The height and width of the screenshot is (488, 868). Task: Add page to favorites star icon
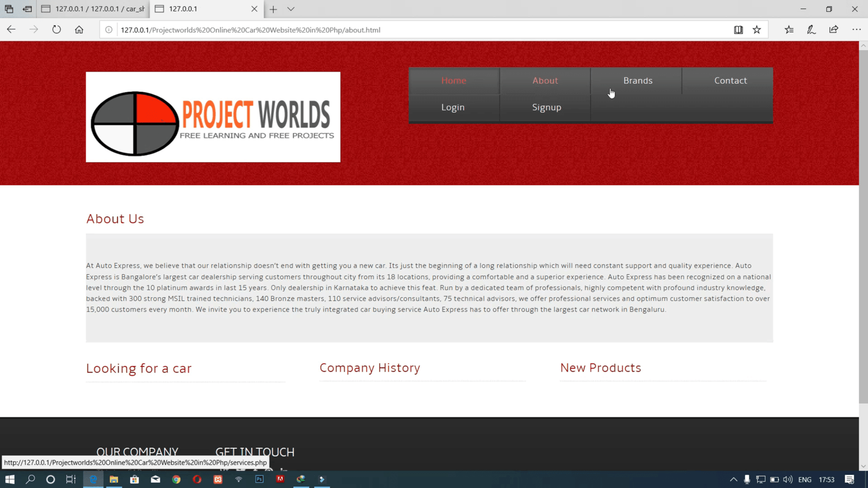(757, 30)
